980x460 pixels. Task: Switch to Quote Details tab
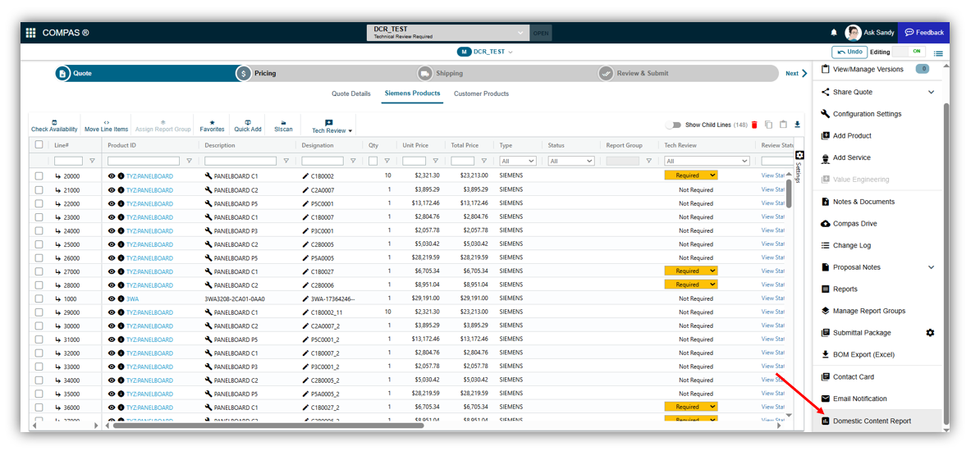tap(350, 93)
